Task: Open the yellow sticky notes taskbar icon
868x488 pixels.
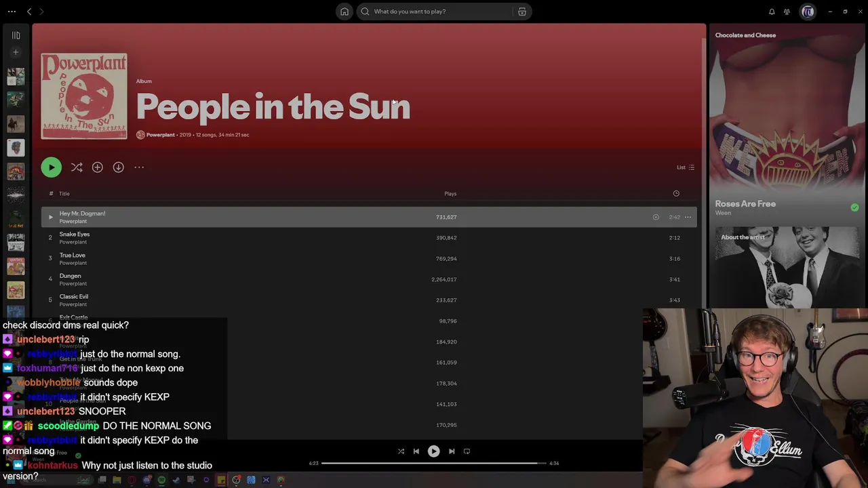Action: (x=221, y=481)
